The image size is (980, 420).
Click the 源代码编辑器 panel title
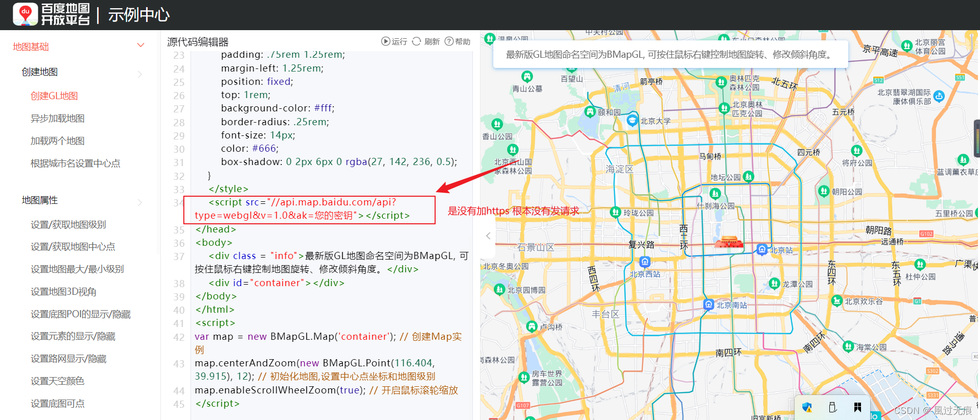click(198, 42)
